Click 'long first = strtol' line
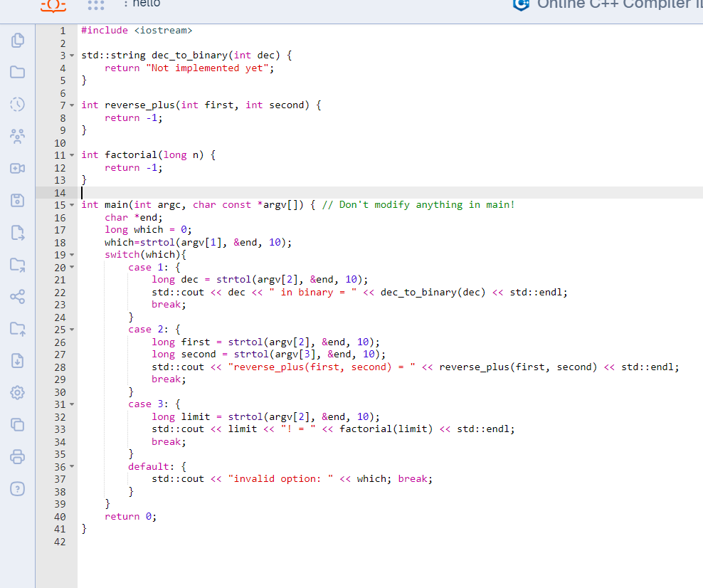Viewport: 703px width, 588px height. [x=266, y=342]
